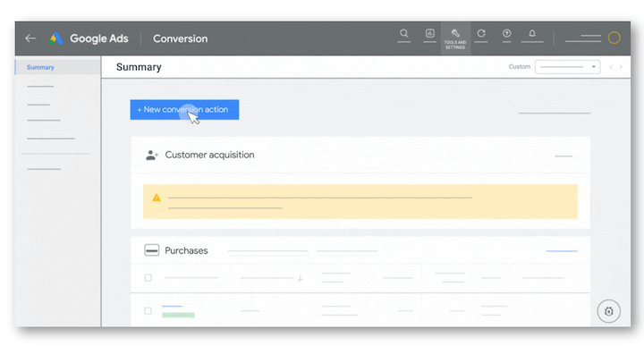644x346 pixels.
Task: Open the reports chart icon
Action: [x=429, y=33]
